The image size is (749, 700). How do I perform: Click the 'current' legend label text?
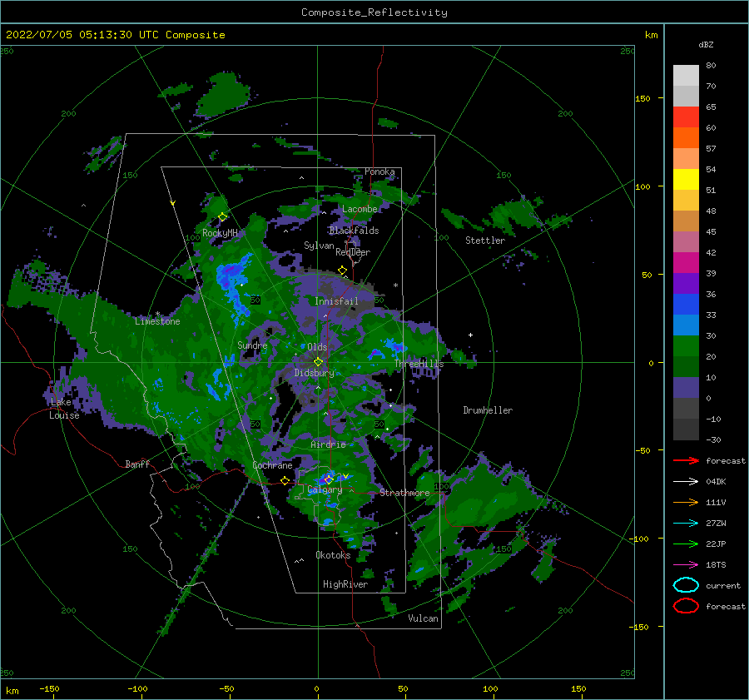723,586
